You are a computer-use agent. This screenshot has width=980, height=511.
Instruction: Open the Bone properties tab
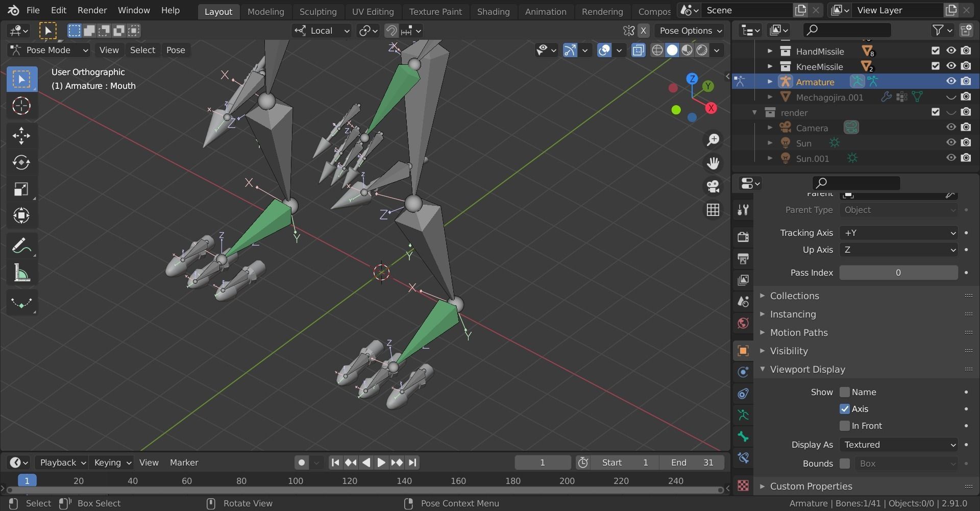coord(743,436)
